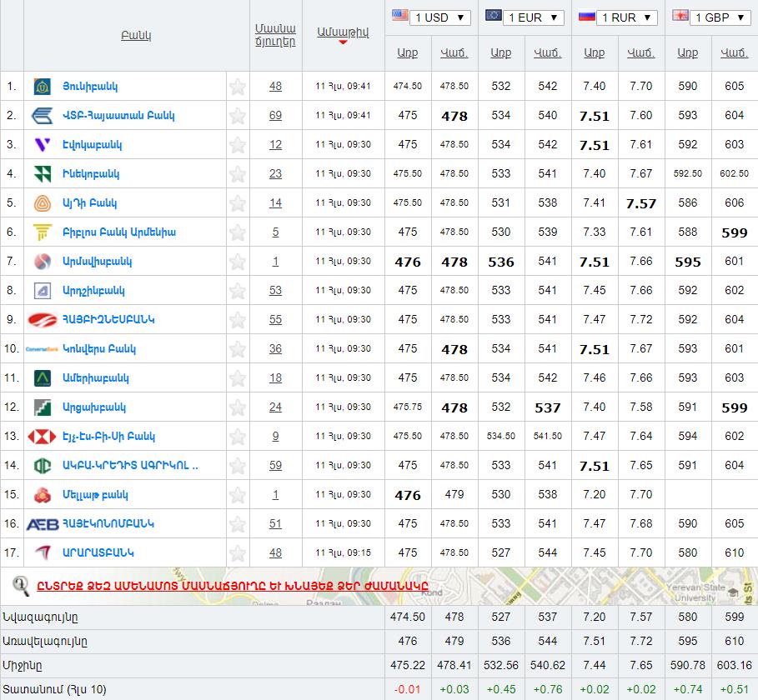Sort by the Ամսաթիվ date column header
Image resolution: width=758 pixels, height=700 pixels.
point(343,32)
